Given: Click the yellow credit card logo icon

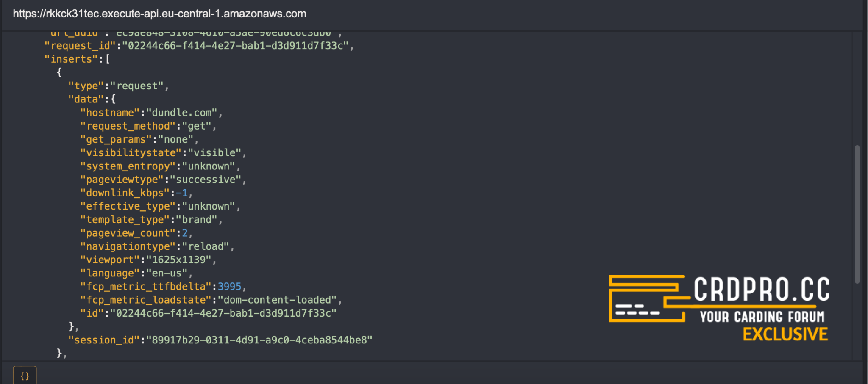Looking at the screenshot, I should (x=647, y=298).
